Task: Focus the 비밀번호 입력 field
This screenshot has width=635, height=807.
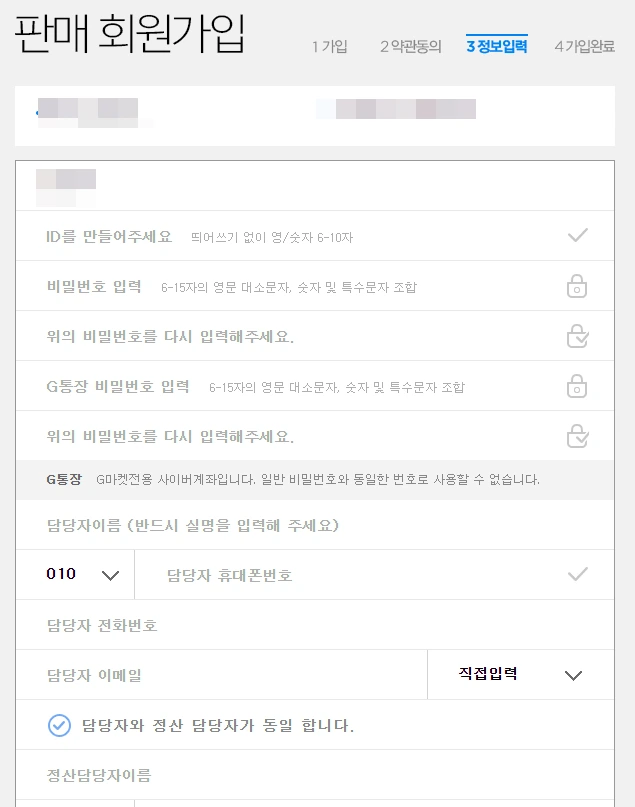Action: click(x=315, y=286)
